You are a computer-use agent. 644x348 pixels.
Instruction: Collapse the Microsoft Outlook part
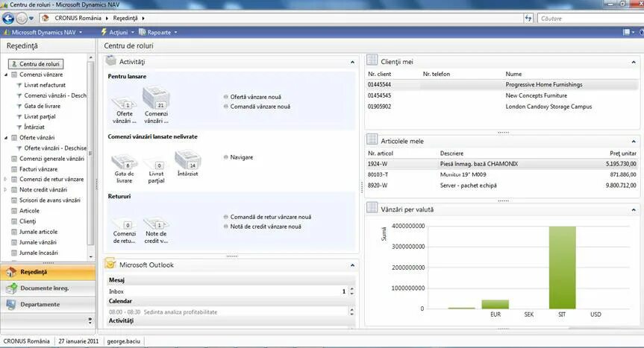click(352, 265)
